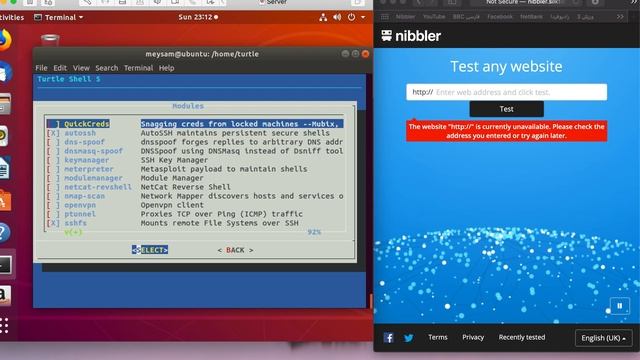This screenshot has width=640, height=360.
Task: Toggle the QuickCreds module checkbox
Action: [53, 124]
